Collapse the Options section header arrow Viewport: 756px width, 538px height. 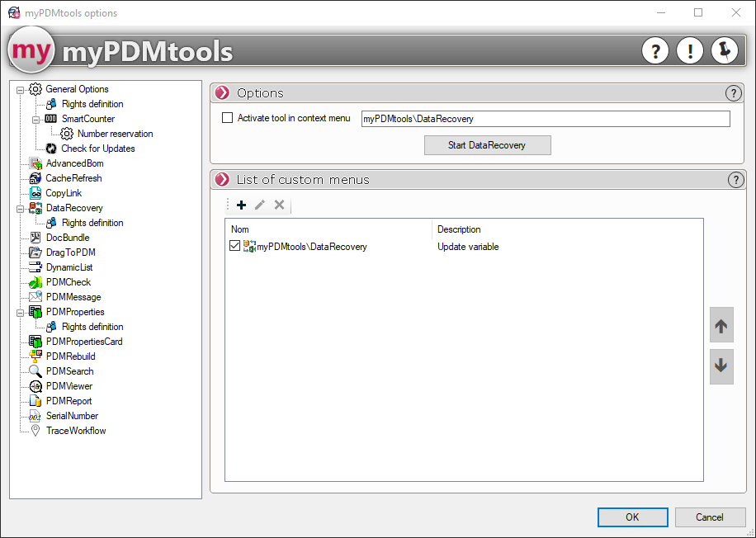(x=222, y=93)
